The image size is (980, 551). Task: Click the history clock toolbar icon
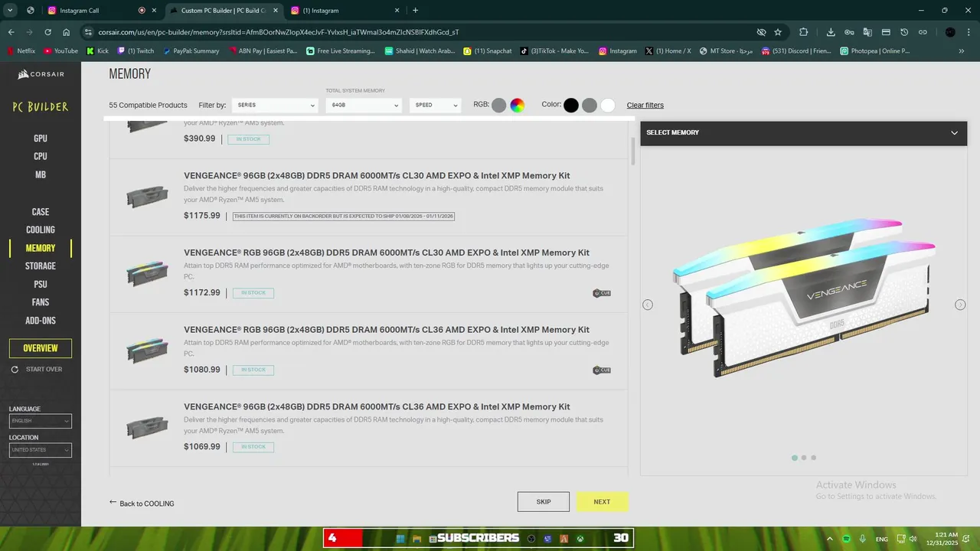[904, 32]
